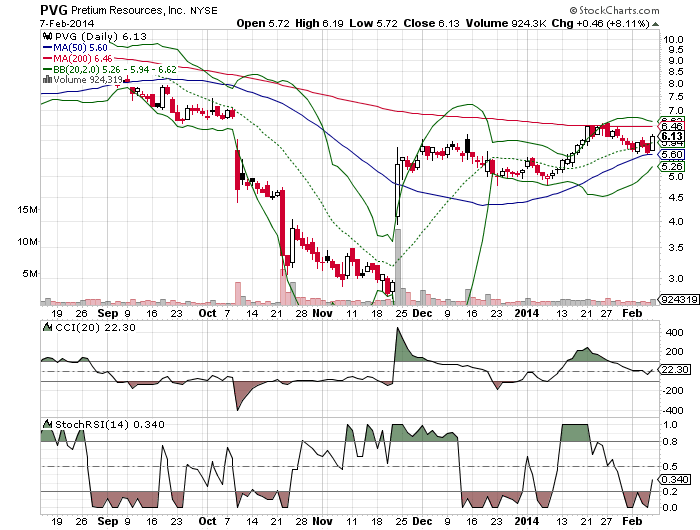Click the 5M volume scale label
700x530 pixels.
[30, 273]
